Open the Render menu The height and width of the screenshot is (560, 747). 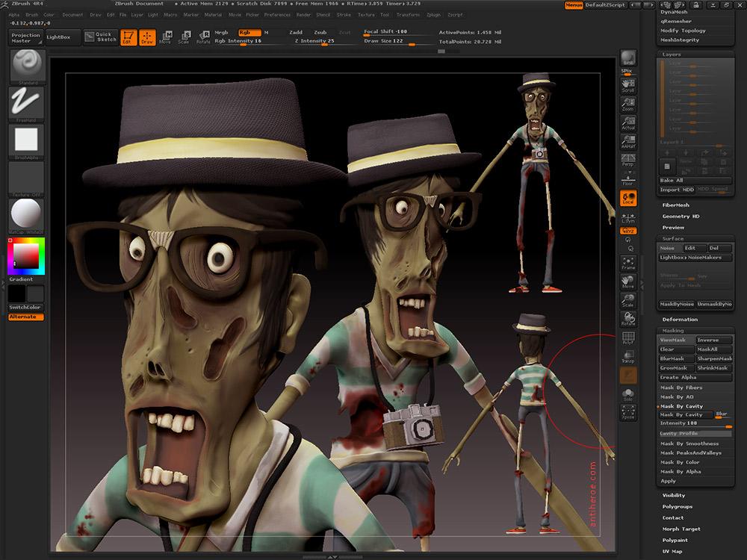(x=303, y=15)
